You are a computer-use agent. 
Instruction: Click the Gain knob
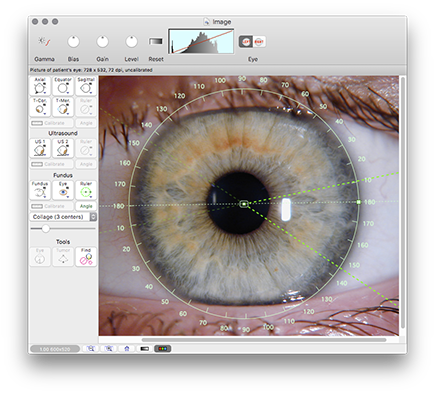[x=102, y=42]
